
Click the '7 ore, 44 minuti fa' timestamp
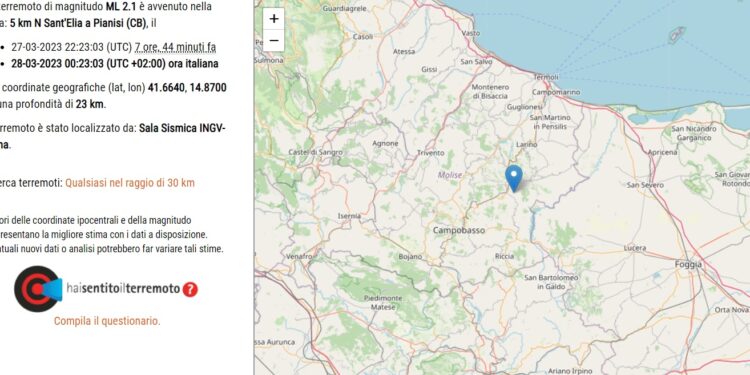pos(176,47)
